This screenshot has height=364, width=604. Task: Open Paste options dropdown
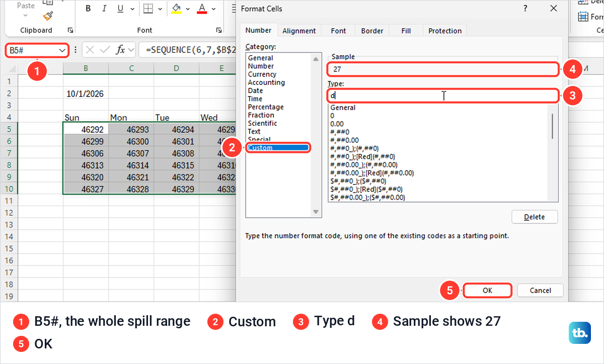pos(26,17)
